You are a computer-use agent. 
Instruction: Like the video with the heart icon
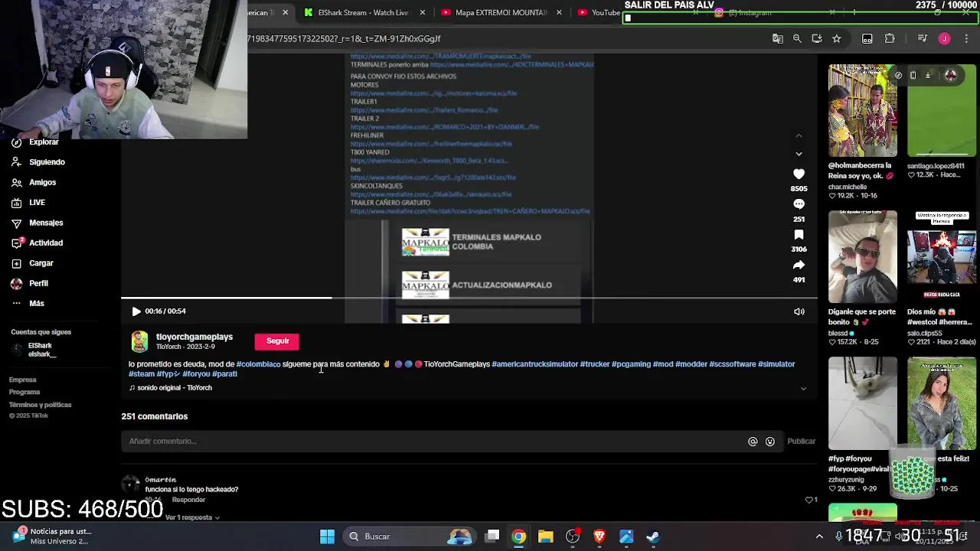(799, 174)
